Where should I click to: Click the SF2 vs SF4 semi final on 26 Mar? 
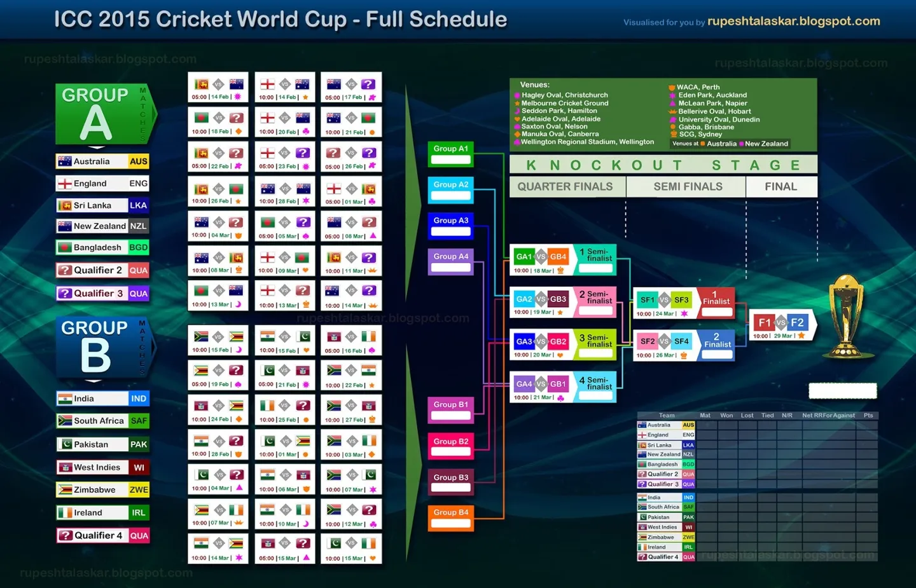[684, 345]
